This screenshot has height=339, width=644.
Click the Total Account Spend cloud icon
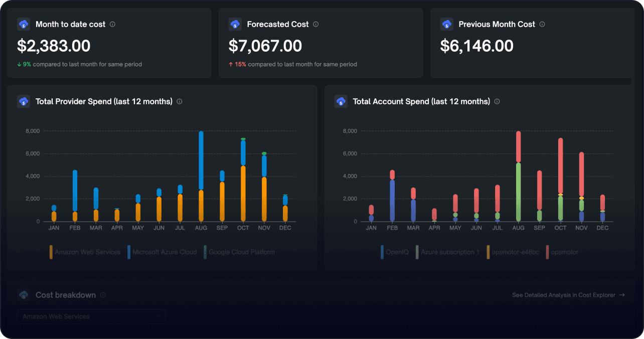341,101
